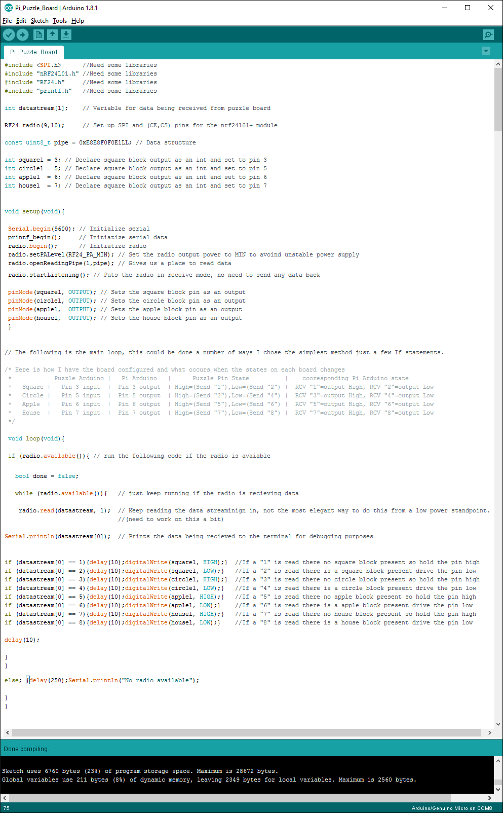
Task: Click 'void setup(void){' line
Action: 34,211
